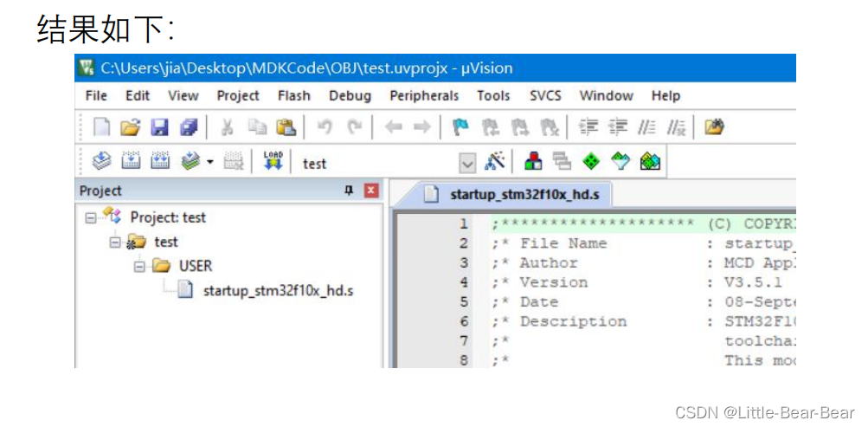
Task: Click the Uncomment selection icon
Action: pos(676,128)
